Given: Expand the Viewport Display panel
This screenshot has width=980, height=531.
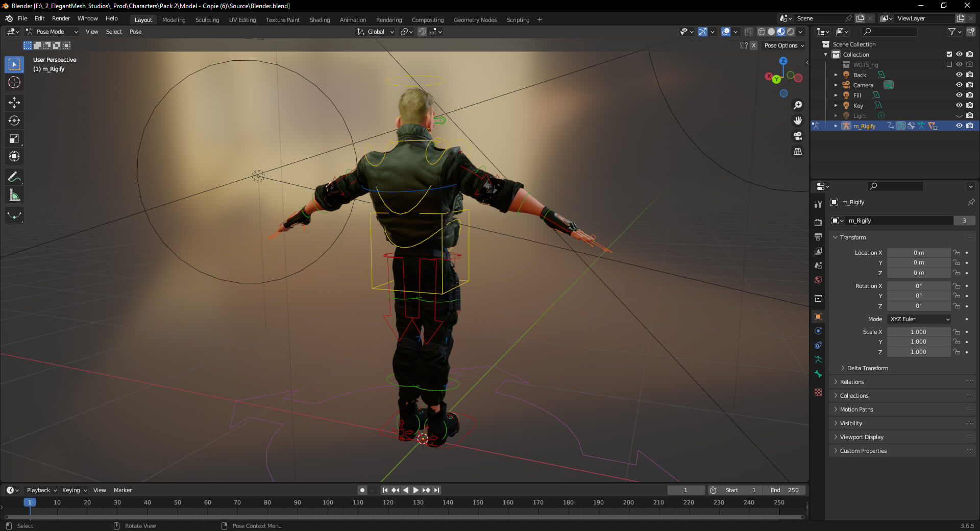Looking at the screenshot, I should pos(862,437).
